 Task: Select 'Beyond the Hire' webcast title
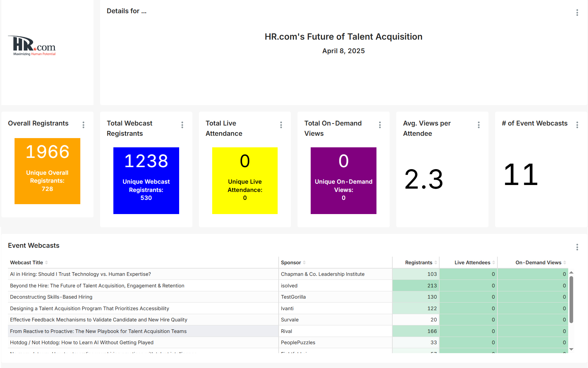(x=97, y=286)
